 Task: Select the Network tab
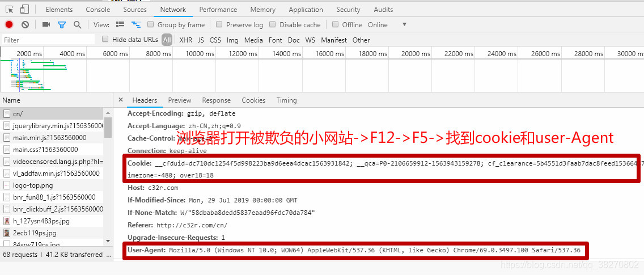coord(173,10)
